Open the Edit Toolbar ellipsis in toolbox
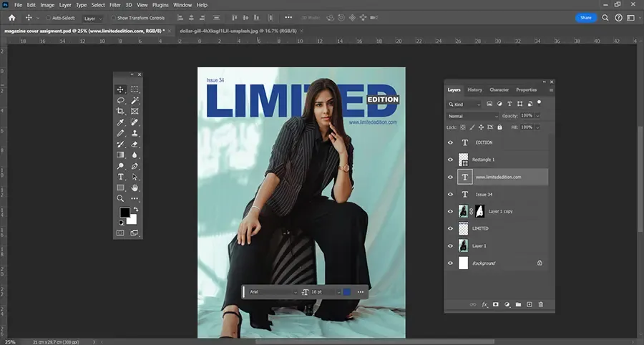 pyautogui.click(x=135, y=198)
